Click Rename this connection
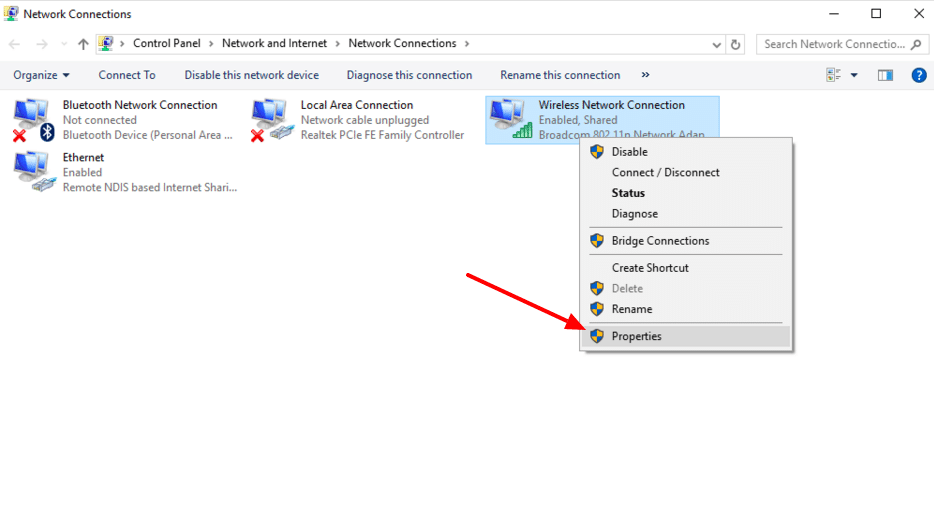Viewport: 934px width, 521px height. tap(560, 75)
